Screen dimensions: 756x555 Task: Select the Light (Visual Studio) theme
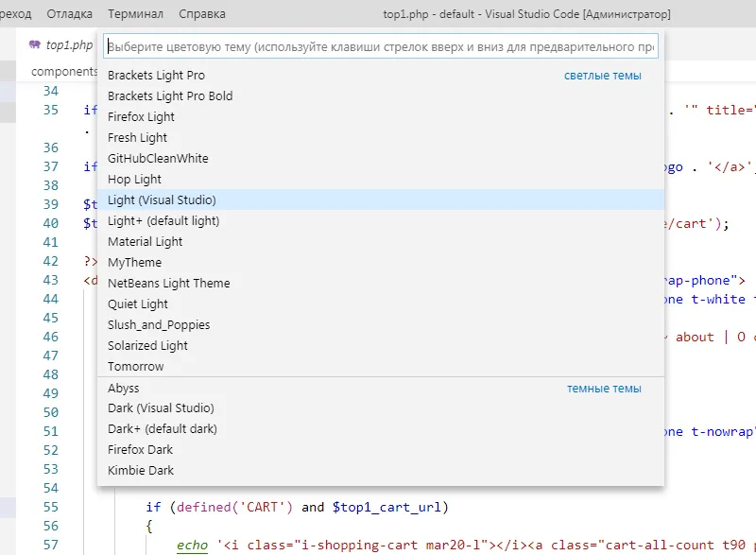(x=161, y=199)
